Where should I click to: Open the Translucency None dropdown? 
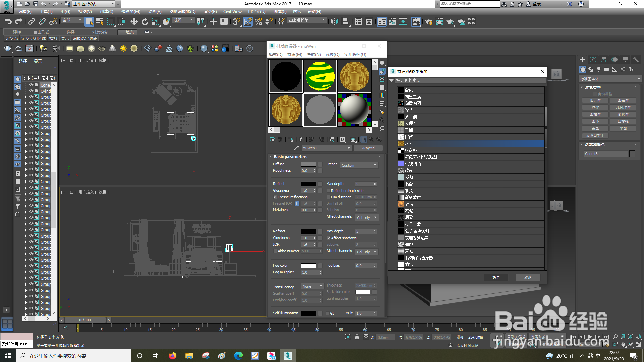(312, 287)
